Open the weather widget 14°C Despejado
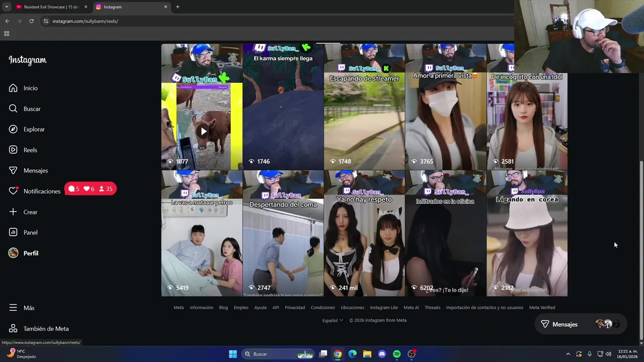Viewport: 644px width, 362px height. coord(21,354)
